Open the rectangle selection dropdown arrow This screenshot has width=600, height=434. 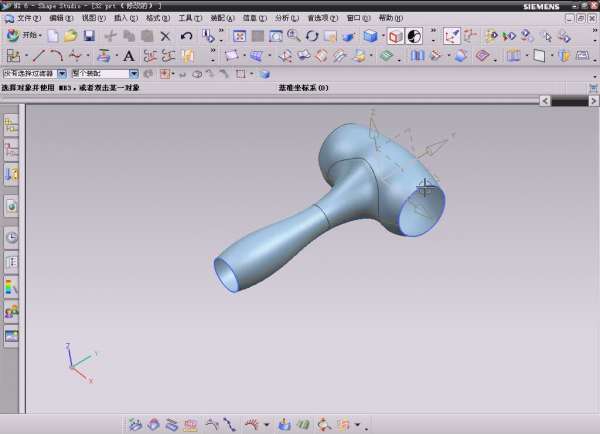tap(251, 74)
